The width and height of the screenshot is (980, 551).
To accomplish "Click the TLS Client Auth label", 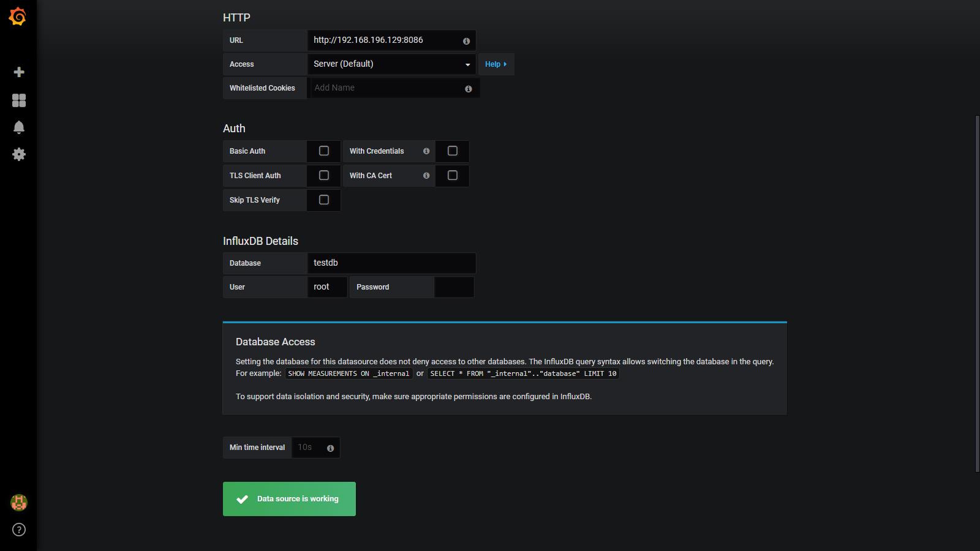I will [255, 176].
